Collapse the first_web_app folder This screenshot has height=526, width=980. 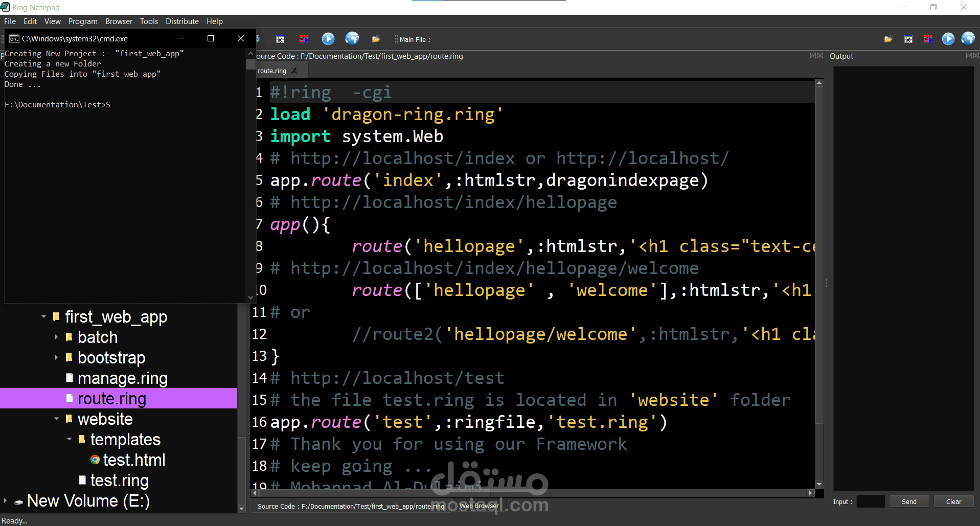point(43,317)
